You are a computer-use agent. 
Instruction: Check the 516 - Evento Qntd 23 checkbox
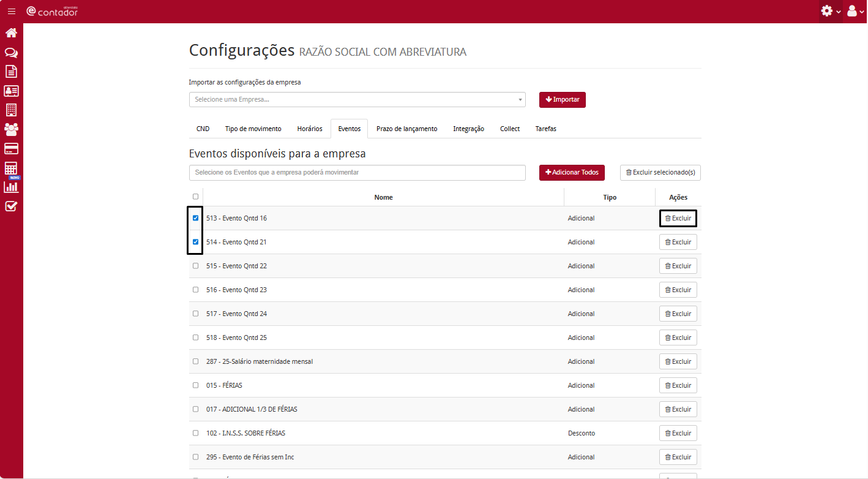tap(196, 290)
